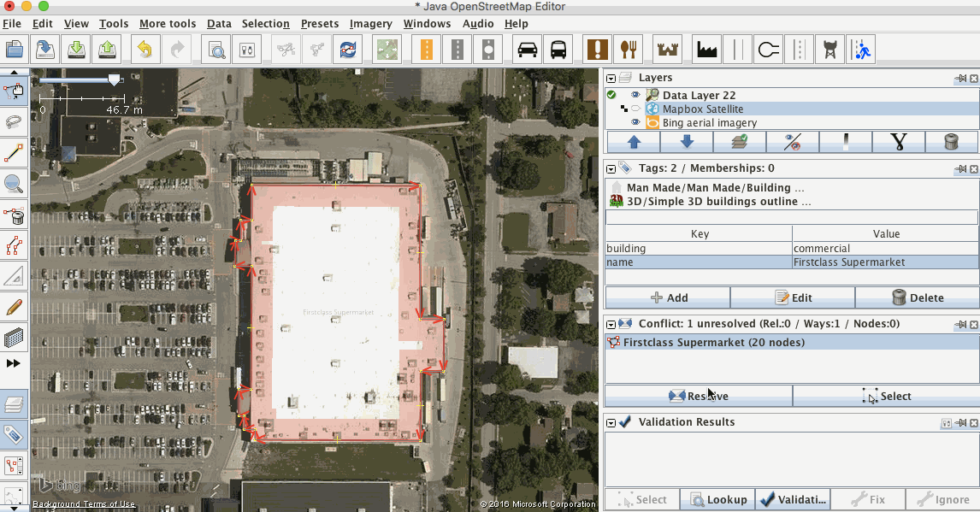Open the Search dialog from the toolbar
Screen dimensions: 980x512
coord(215,49)
